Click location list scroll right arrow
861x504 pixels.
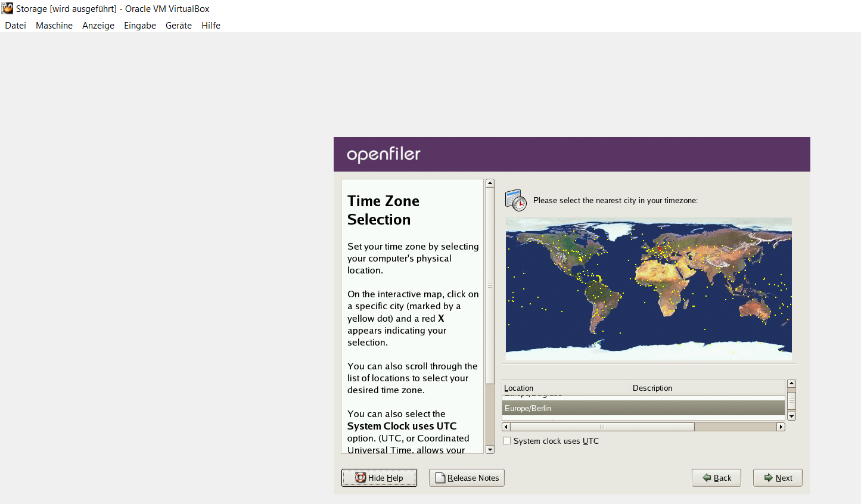click(x=781, y=427)
